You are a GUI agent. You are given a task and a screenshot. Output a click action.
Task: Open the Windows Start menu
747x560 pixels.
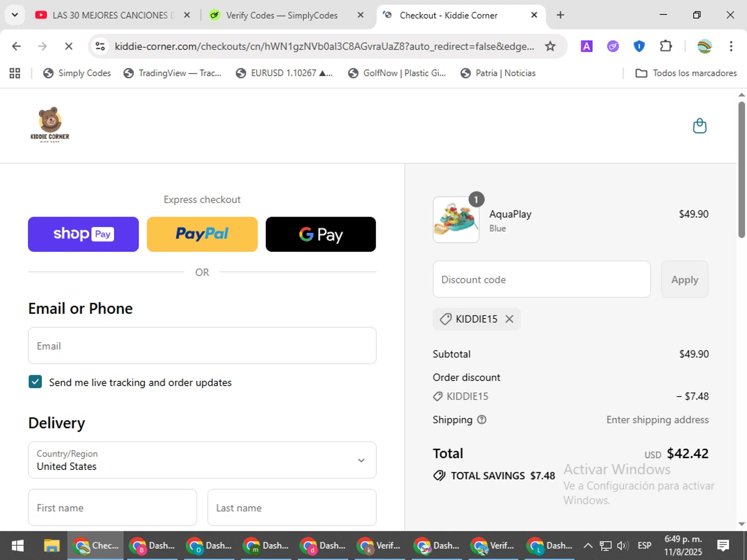(x=17, y=546)
